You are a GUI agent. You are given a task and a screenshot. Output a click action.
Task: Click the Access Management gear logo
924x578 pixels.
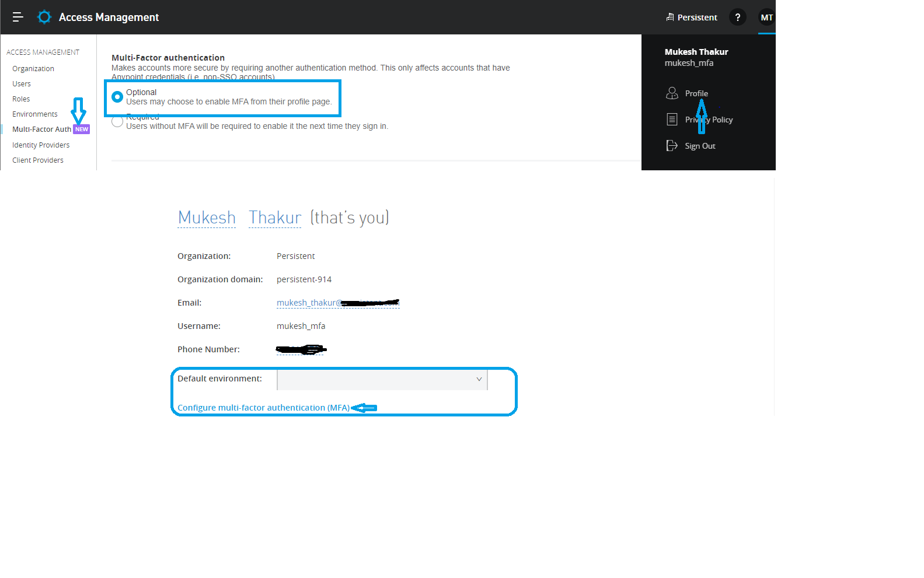coord(44,17)
